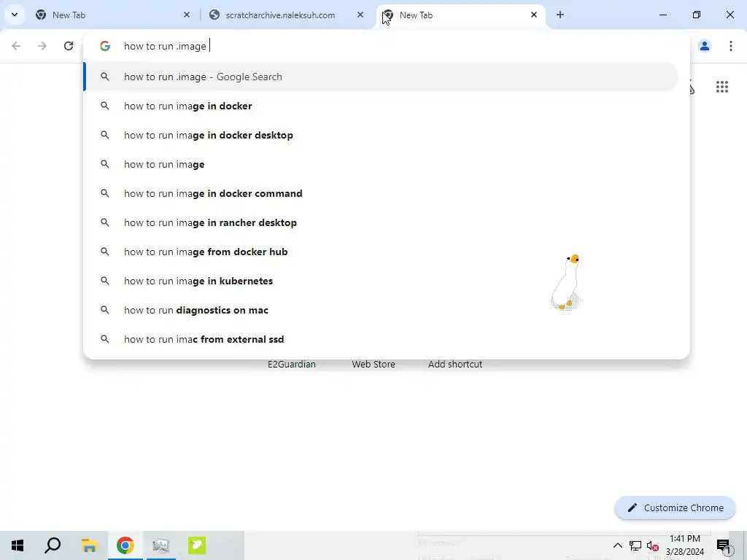Close the scratcharchive.naleksuh.com tab

click(360, 15)
